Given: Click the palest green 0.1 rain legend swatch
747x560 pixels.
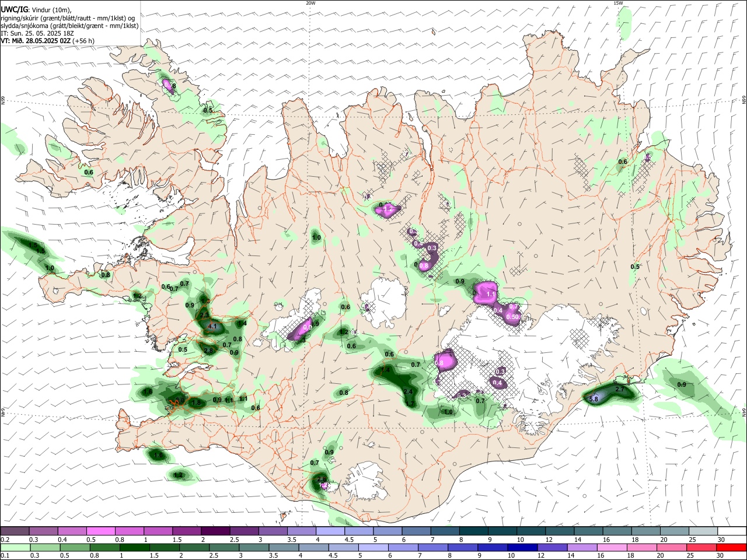Looking at the screenshot, I should coord(15,547).
